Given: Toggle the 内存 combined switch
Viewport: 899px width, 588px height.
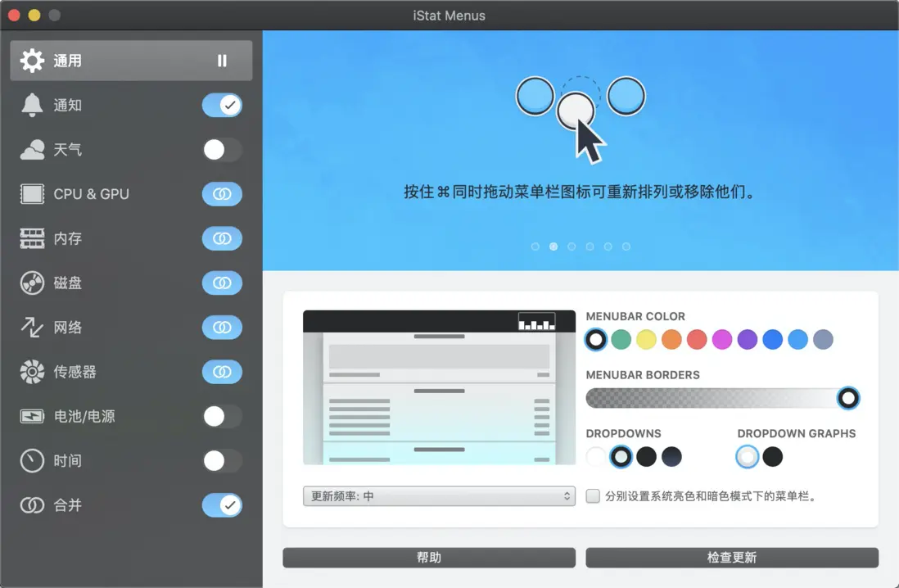Looking at the screenshot, I should tap(222, 238).
